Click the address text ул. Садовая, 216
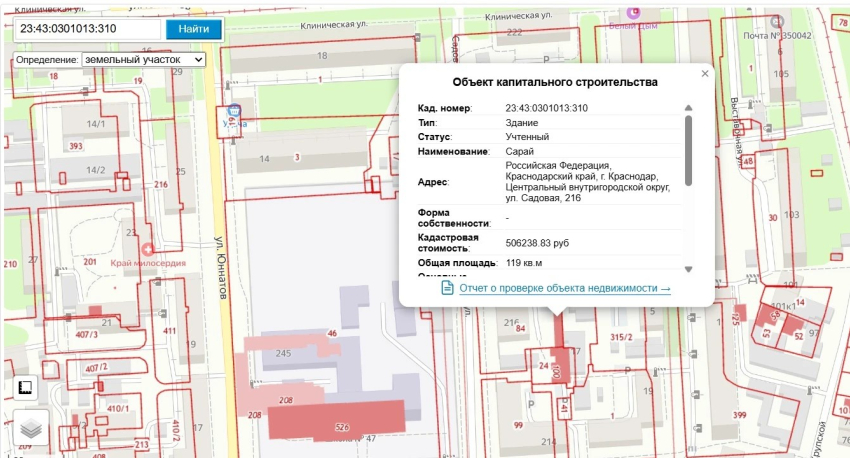The width and height of the screenshot is (850, 458). 543,198
